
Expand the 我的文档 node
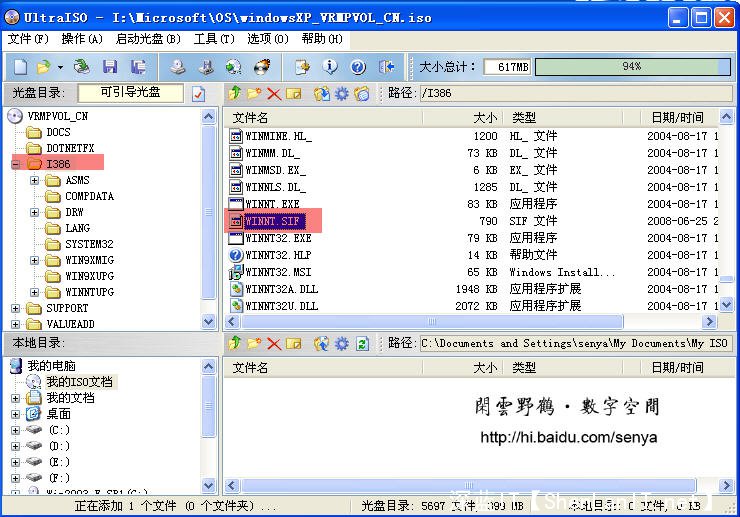click(x=16, y=398)
